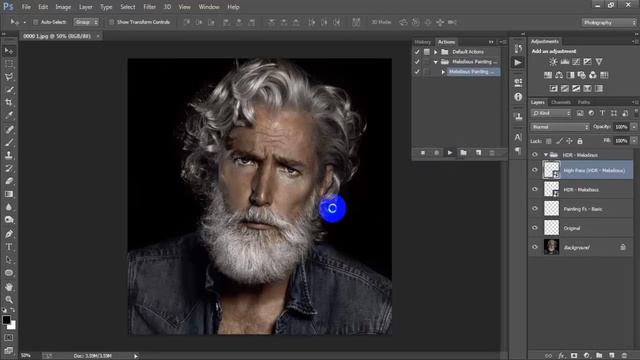Hide the Original layer
640x360 pixels.
tap(535, 228)
